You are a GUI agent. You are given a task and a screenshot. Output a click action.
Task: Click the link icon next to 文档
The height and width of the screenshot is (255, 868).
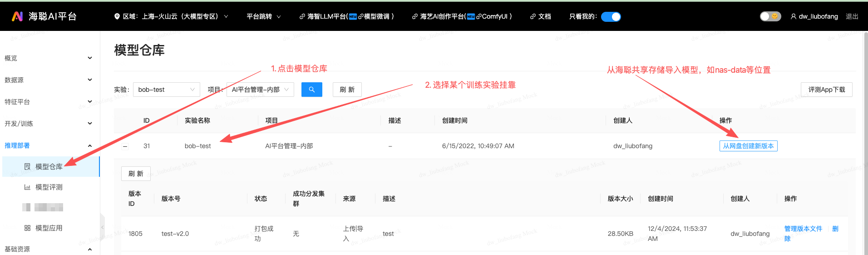pyautogui.click(x=533, y=16)
